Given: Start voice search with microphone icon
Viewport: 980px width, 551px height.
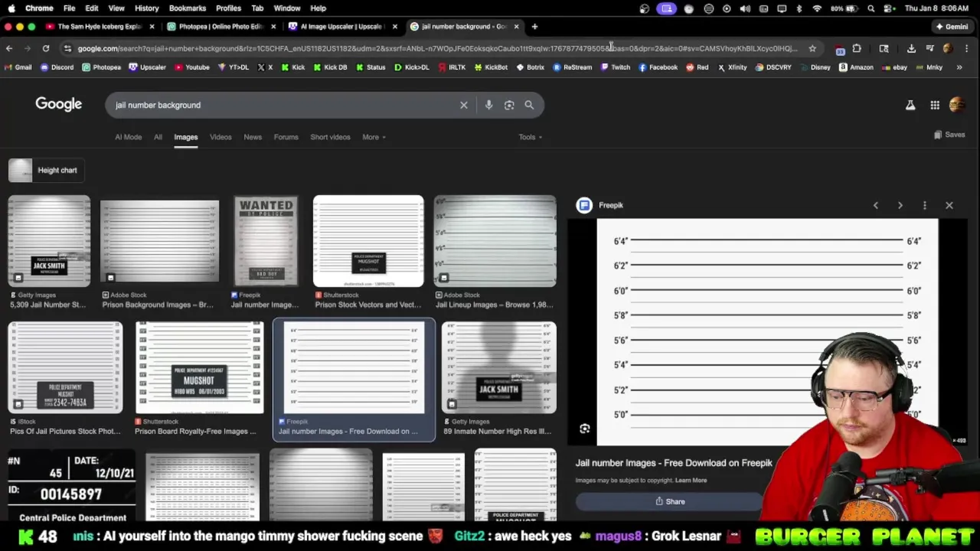Looking at the screenshot, I should [488, 105].
